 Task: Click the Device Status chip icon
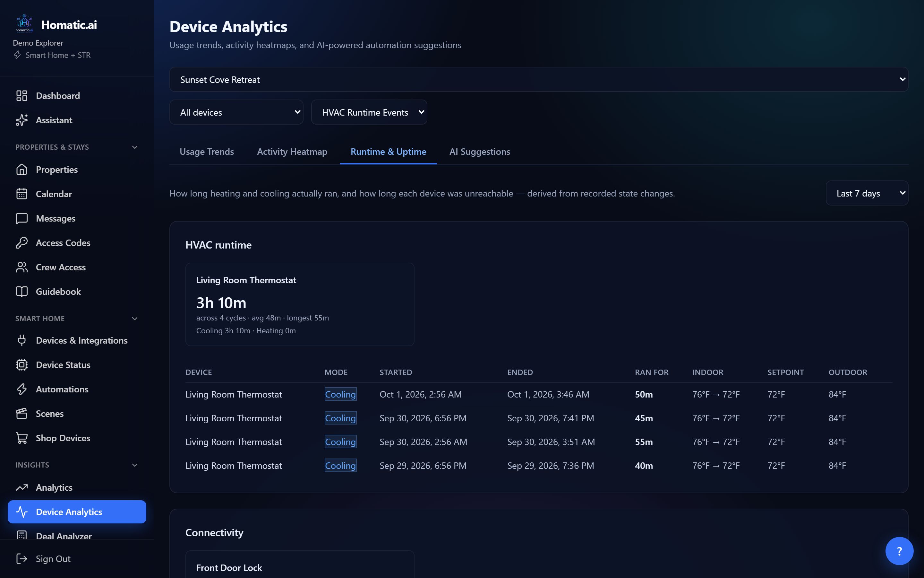[22, 365]
